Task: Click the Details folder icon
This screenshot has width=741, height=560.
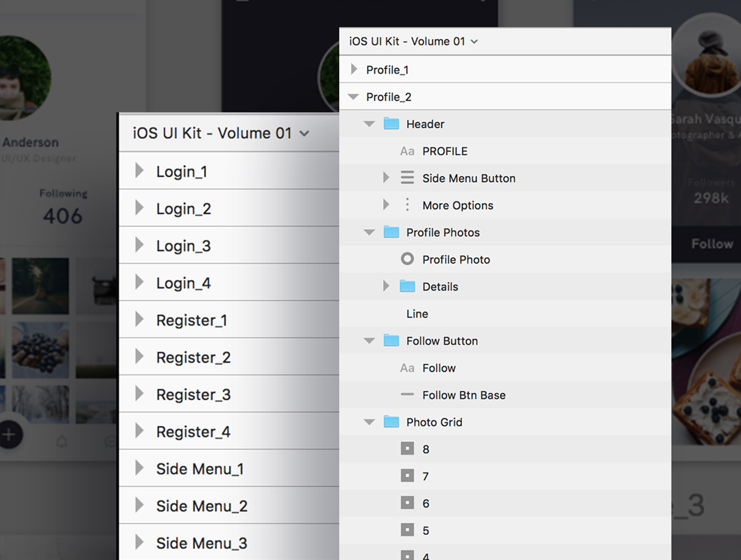Action: coord(407,286)
